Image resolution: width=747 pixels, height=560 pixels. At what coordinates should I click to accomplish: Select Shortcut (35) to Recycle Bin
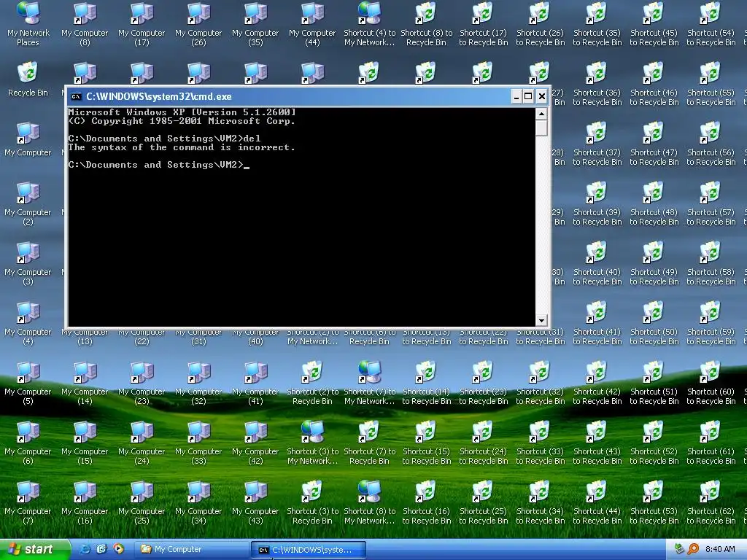coord(597,24)
